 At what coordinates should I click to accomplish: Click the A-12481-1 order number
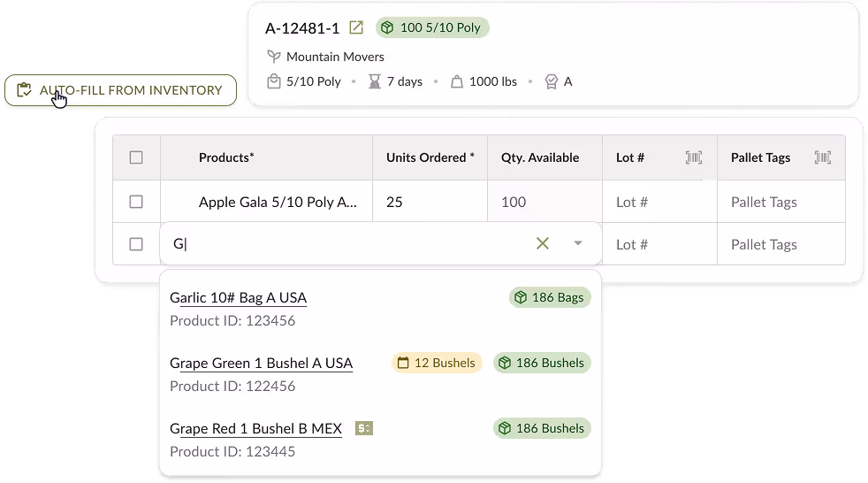302,28
